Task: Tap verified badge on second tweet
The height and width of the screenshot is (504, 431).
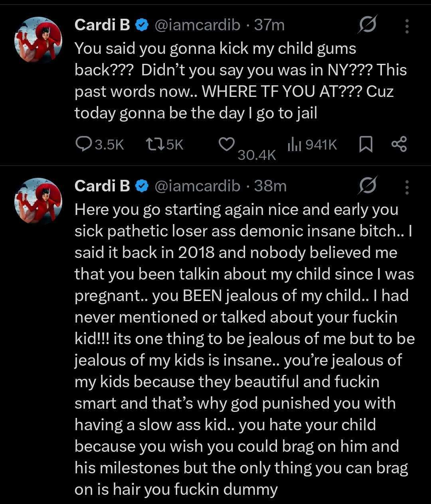Action: click(x=142, y=186)
